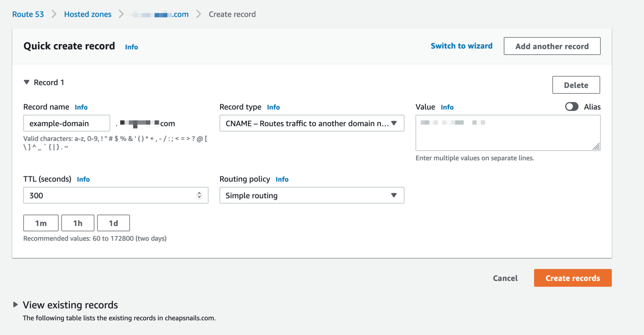Navigate to Hosted zones breadcrumb
This screenshot has width=644, height=335.
87,14
